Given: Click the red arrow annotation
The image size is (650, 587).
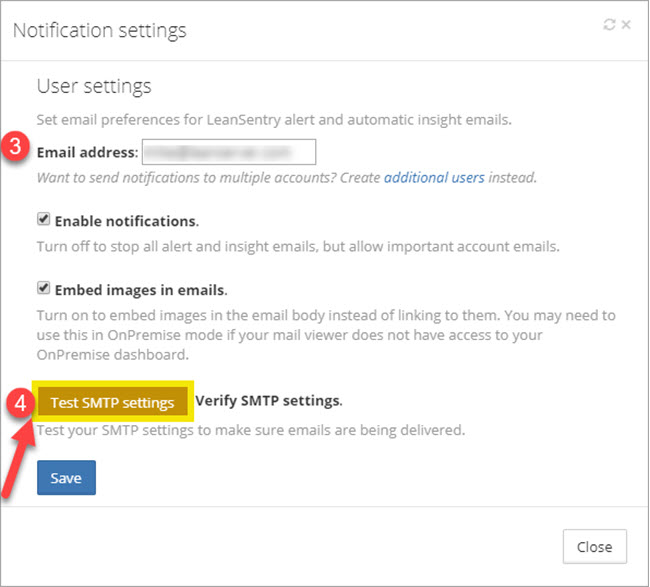Looking at the screenshot, I should point(23,450).
